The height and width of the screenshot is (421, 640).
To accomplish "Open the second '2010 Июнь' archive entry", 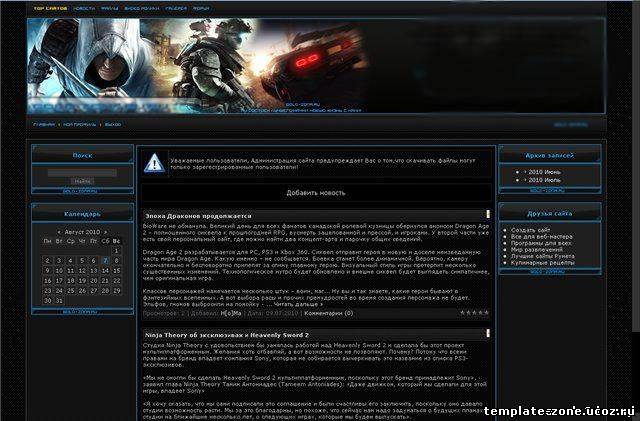I will point(544,180).
